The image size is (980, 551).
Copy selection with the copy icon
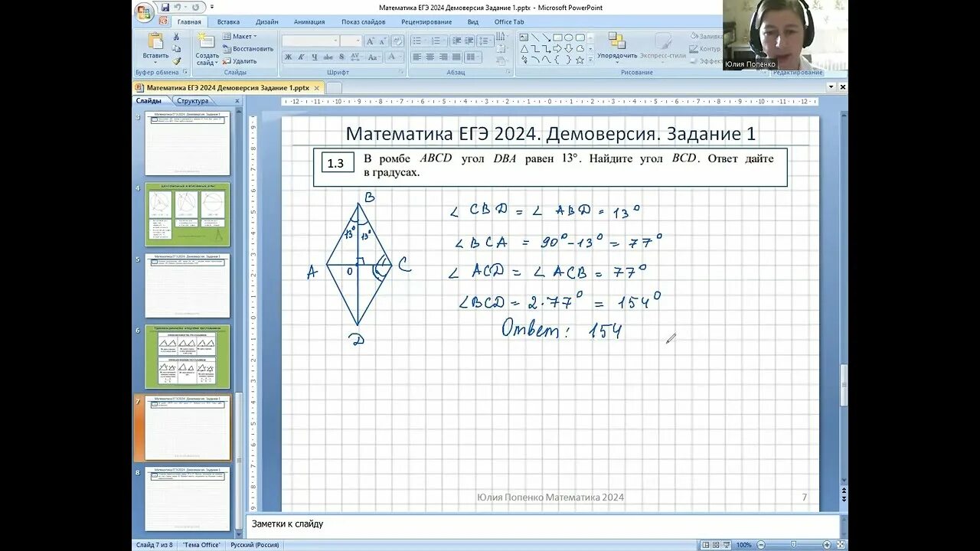[176, 48]
